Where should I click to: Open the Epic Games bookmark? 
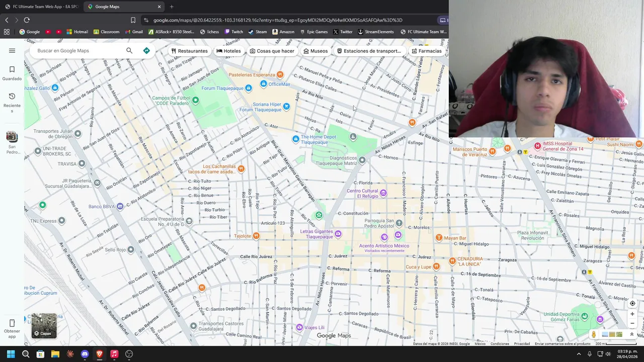313,32
